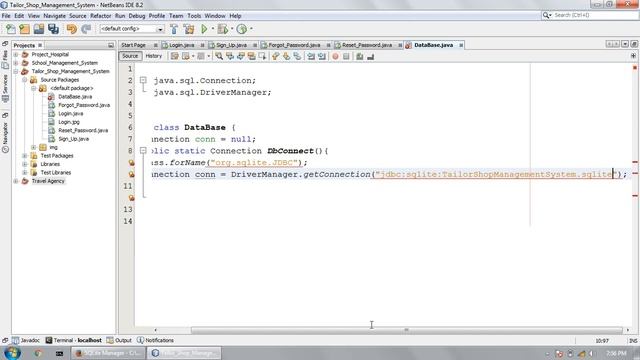
Task: Switch to the SQLite Manager taskbar window
Action: [108, 353]
